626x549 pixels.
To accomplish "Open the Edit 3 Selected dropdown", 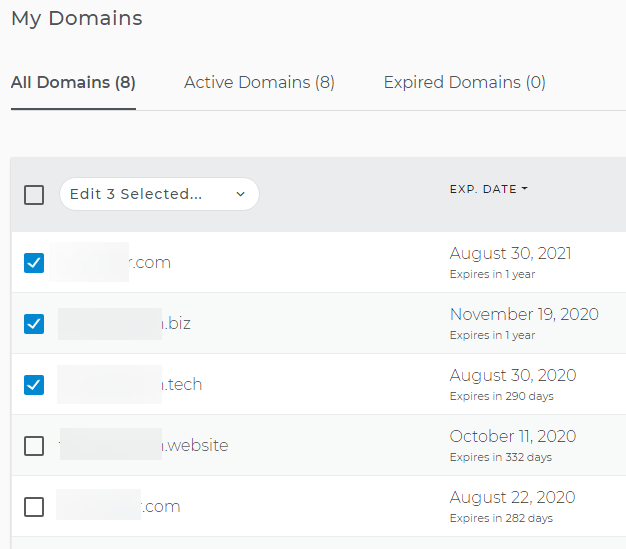I will [x=159, y=194].
